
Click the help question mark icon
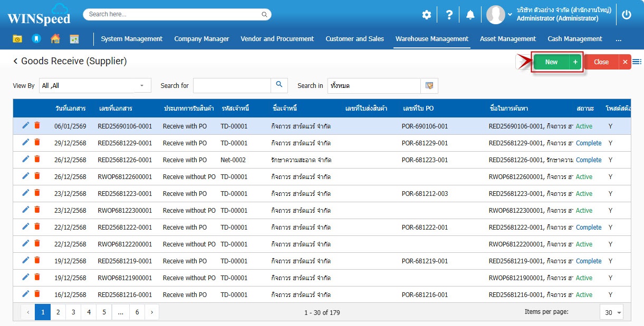(x=449, y=15)
